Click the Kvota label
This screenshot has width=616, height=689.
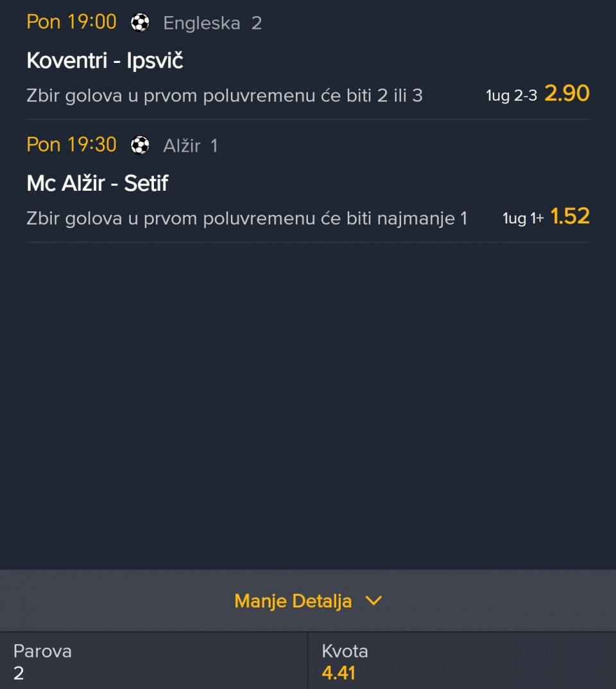click(x=345, y=651)
